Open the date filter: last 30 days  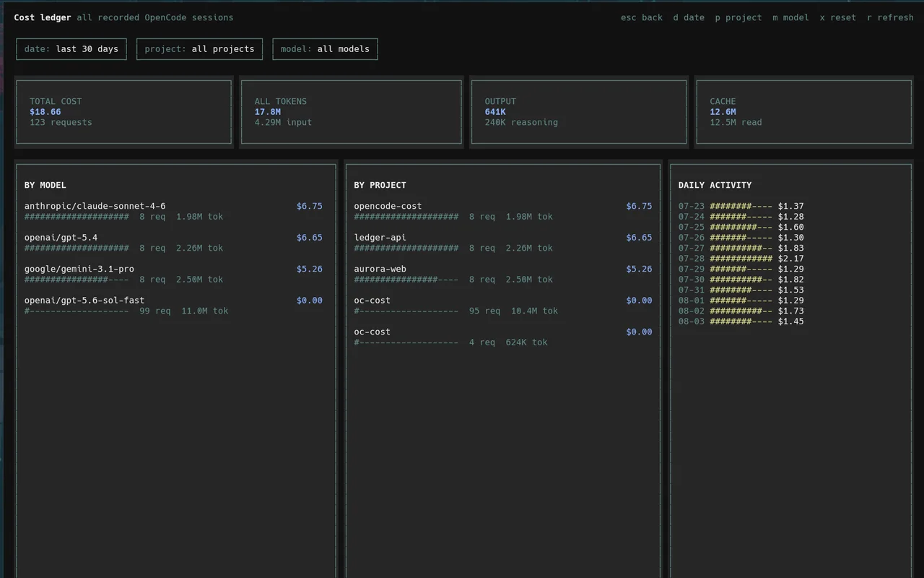[x=71, y=49]
